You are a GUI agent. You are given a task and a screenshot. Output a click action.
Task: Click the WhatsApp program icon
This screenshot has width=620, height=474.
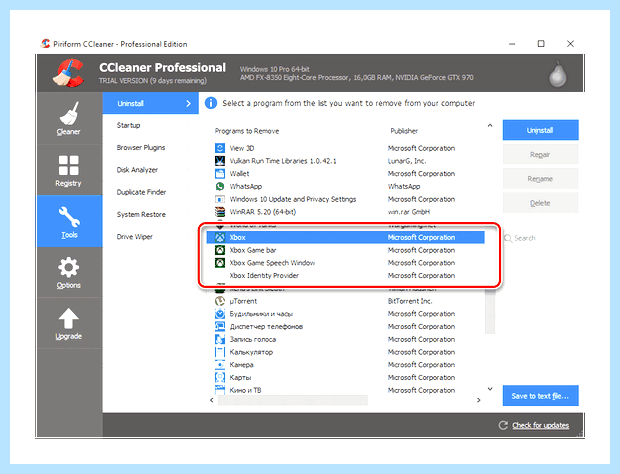[x=220, y=186]
